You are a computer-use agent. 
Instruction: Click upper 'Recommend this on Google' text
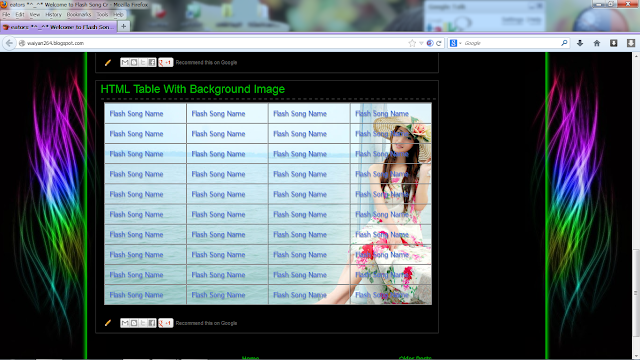(206, 62)
